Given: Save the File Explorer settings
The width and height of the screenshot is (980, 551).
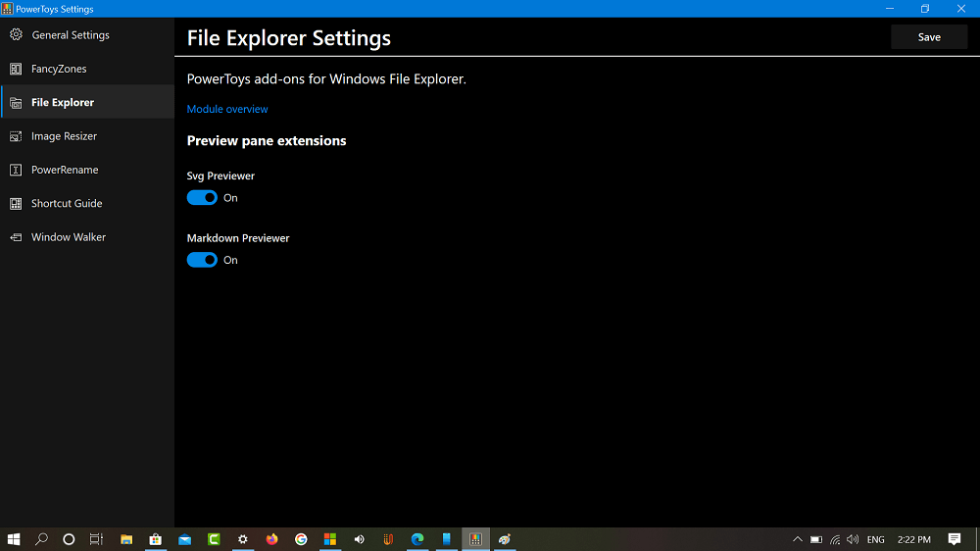Looking at the screenshot, I should pyautogui.click(x=929, y=37).
